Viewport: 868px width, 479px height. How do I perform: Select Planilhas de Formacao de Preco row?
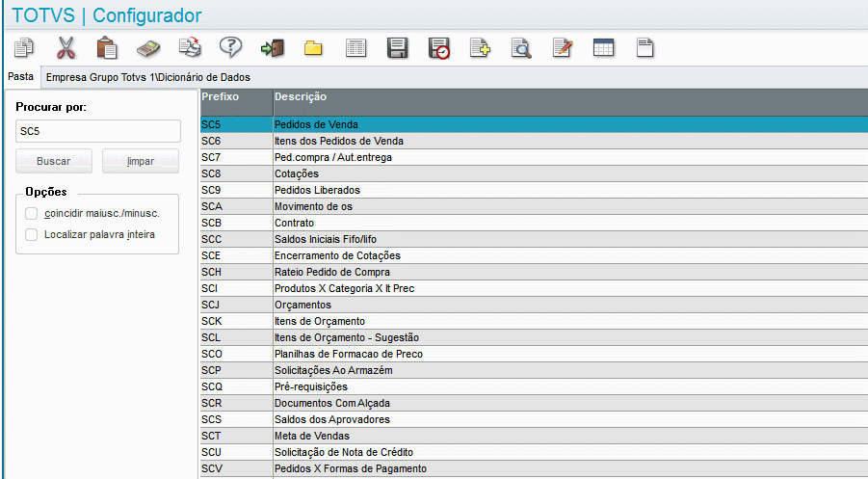(534, 354)
